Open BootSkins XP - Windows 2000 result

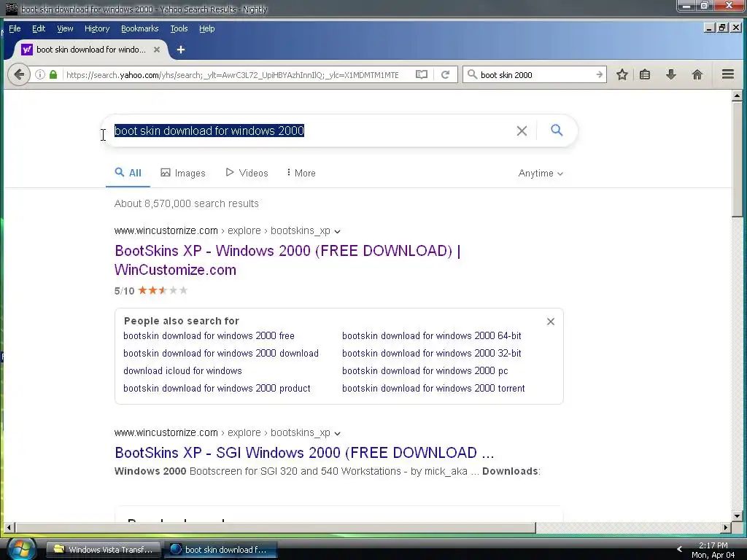click(287, 260)
